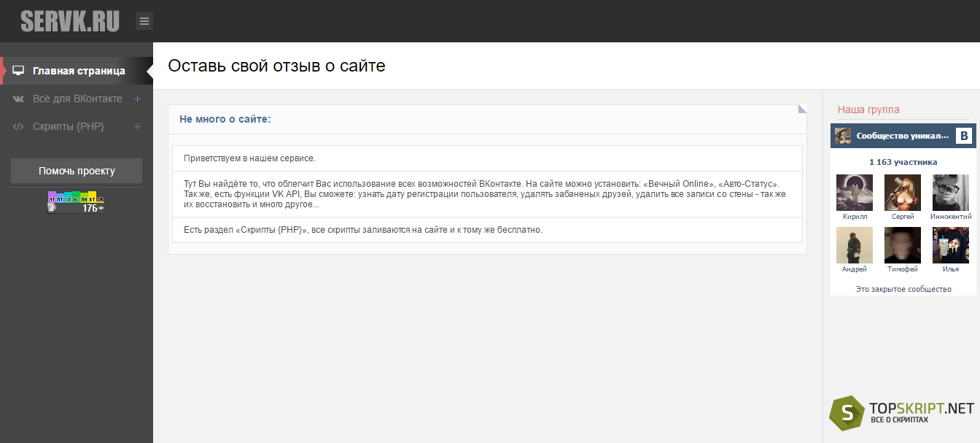
Task: Click the VK logo in the group widget
Action: click(964, 136)
